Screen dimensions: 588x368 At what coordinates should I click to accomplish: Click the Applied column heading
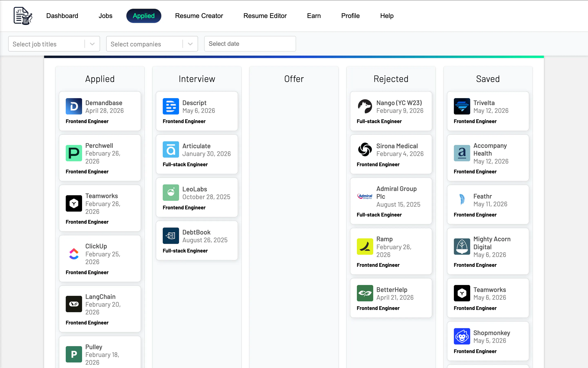(100, 79)
